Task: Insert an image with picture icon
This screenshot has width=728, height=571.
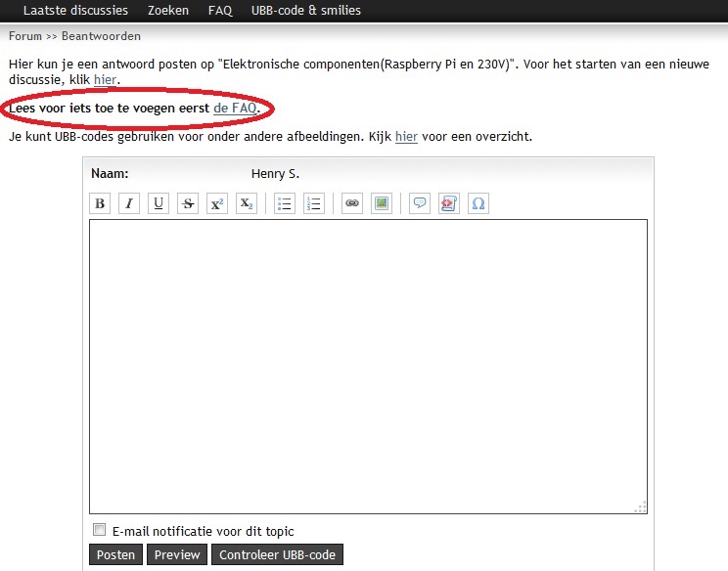Action: [x=382, y=203]
